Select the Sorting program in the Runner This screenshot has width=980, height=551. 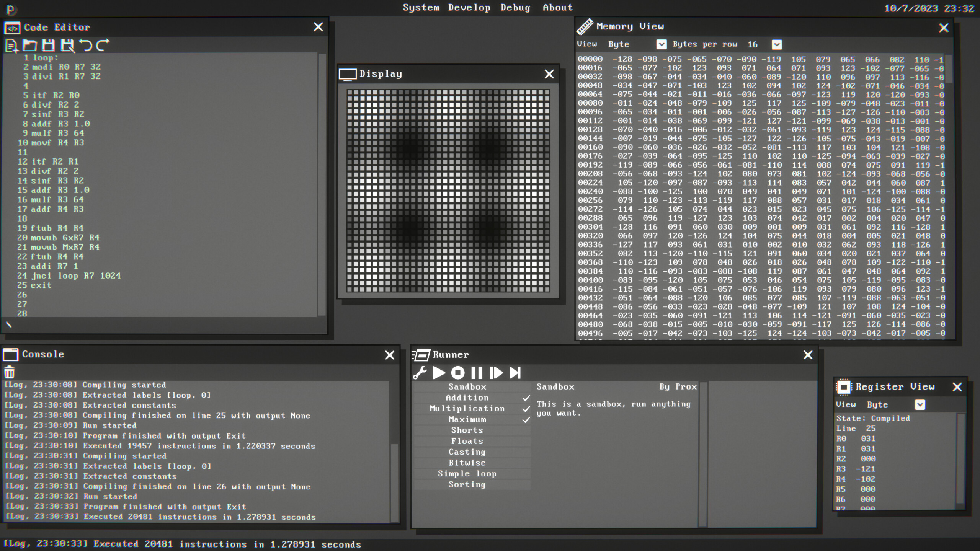(467, 484)
